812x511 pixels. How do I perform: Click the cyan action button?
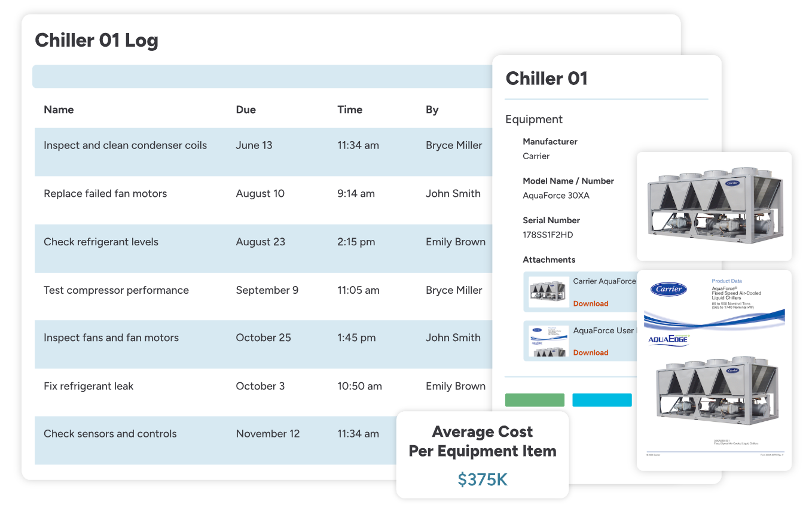[602, 400]
